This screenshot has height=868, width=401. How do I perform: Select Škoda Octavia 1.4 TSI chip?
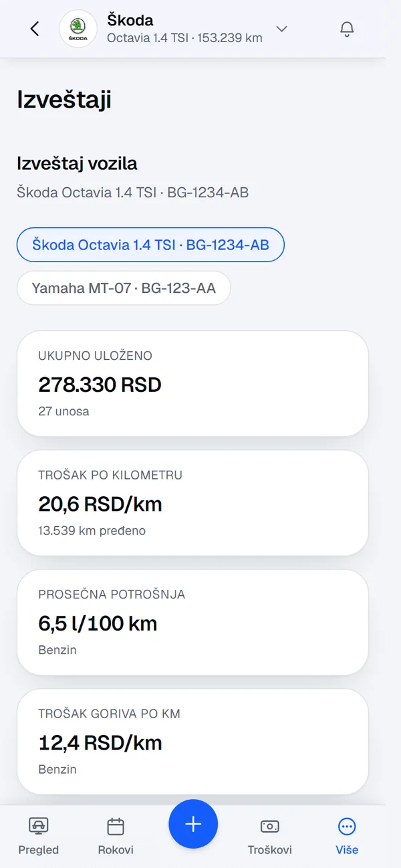151,245
